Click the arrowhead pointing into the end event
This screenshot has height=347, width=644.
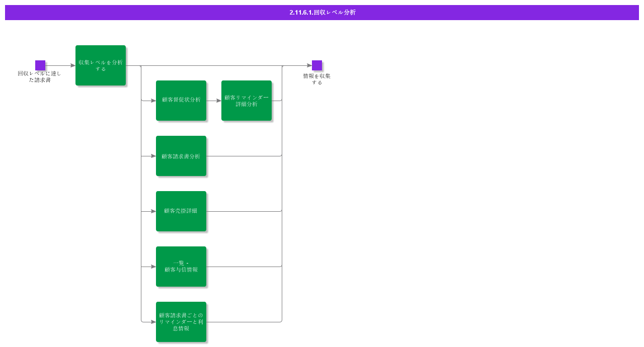coord(309,65)
